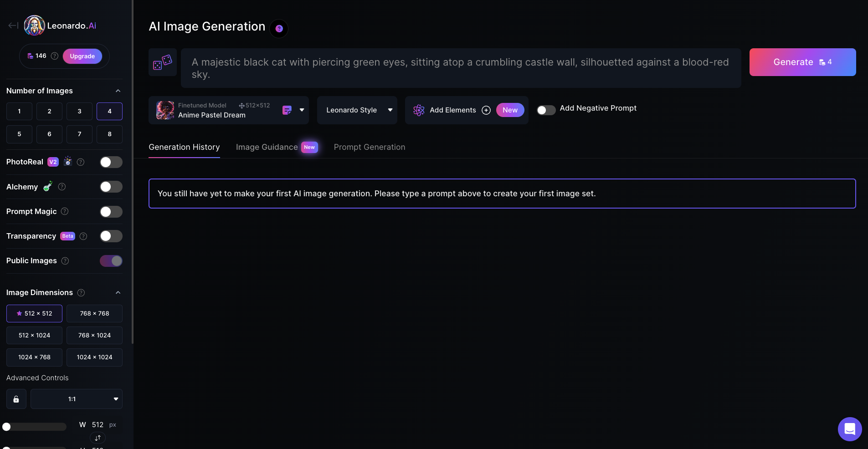Click the aspect ratio lock icon

tap(16, 399)
